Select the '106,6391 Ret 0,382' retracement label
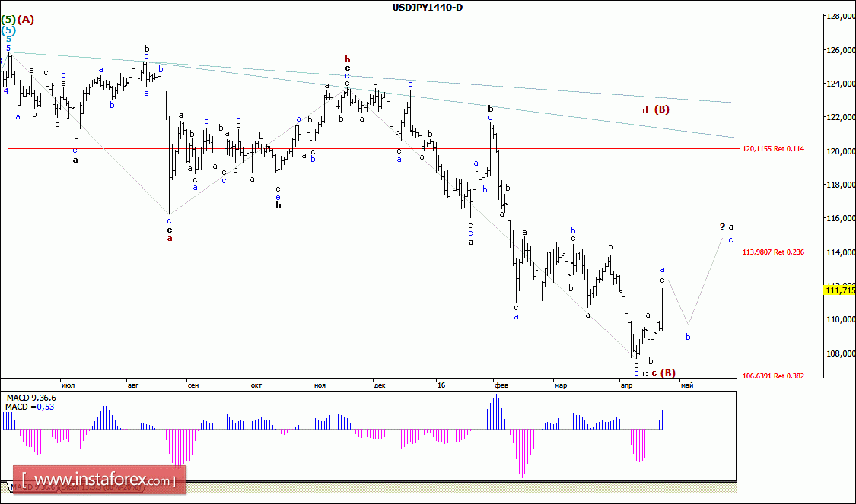Image resolution: width=856 pixels, height=504 pixels. 773,376
